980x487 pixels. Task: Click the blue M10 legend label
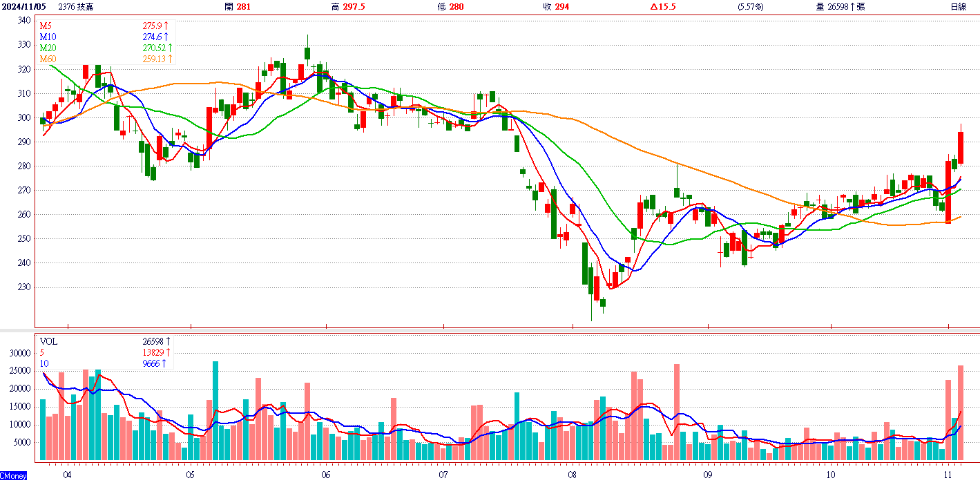tap(48, 37)
